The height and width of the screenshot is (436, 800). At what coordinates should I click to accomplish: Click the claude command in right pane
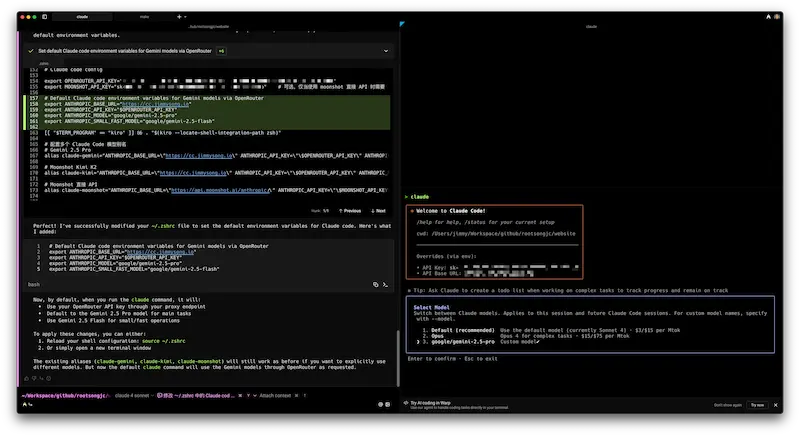pyautogui.click(x=419, y=197)
